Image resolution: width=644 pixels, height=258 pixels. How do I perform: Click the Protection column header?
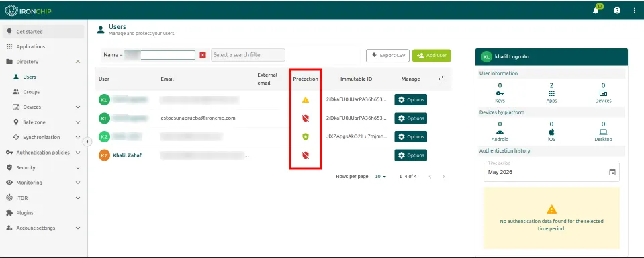tap(306, 79)
